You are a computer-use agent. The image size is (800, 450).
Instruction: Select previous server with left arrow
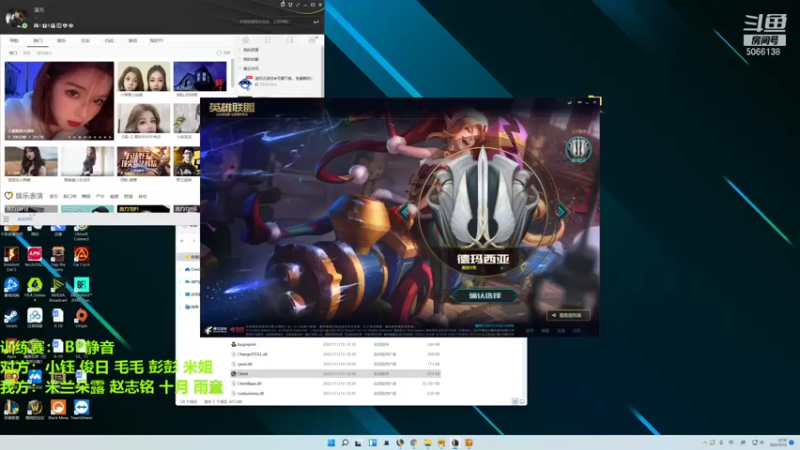click(x=404, y=210)
